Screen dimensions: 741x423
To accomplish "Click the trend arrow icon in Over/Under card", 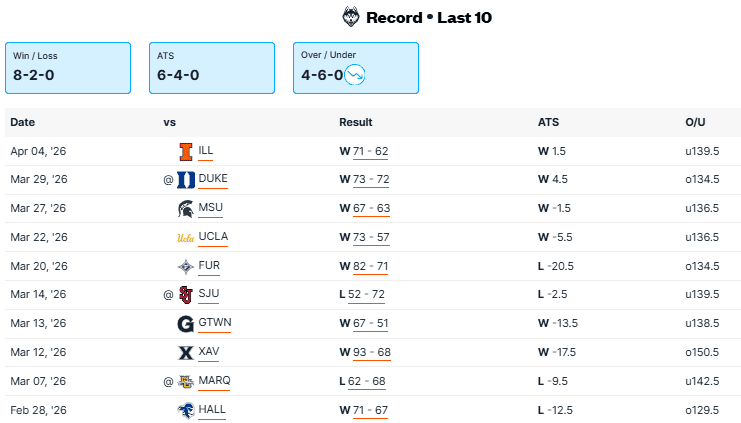I will (x=355, y=74).
